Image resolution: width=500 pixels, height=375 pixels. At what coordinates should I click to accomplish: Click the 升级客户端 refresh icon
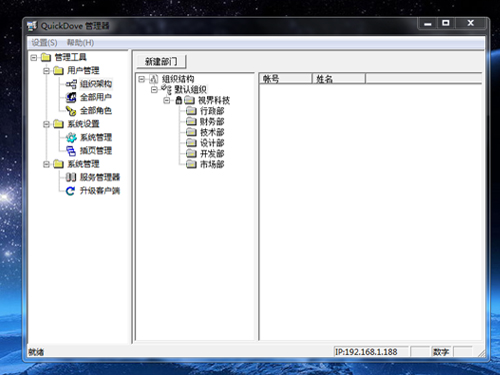70,191
